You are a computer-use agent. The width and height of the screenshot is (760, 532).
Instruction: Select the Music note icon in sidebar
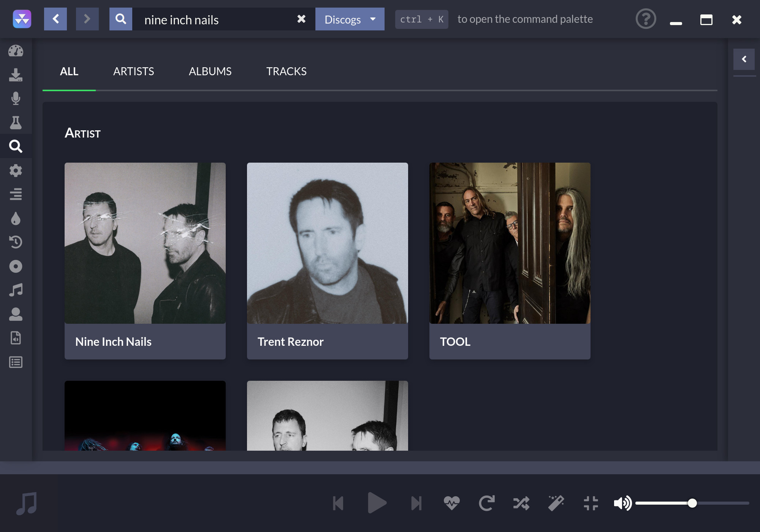click(16, 291)
